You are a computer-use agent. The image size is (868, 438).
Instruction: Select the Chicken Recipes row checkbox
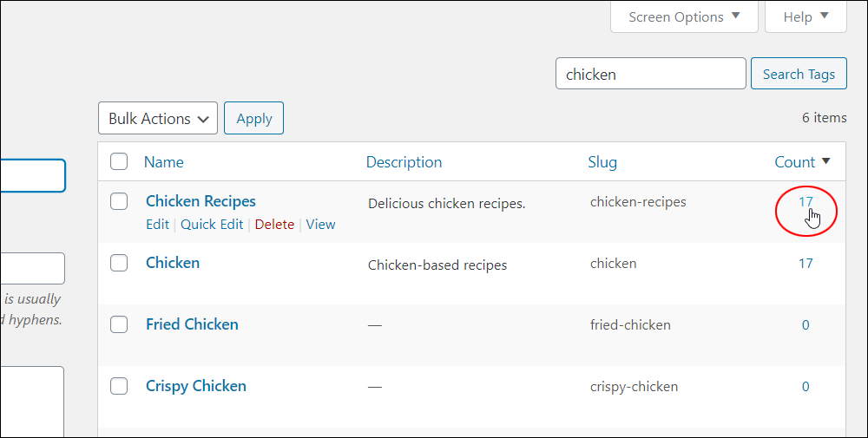(x=120, y=201)
